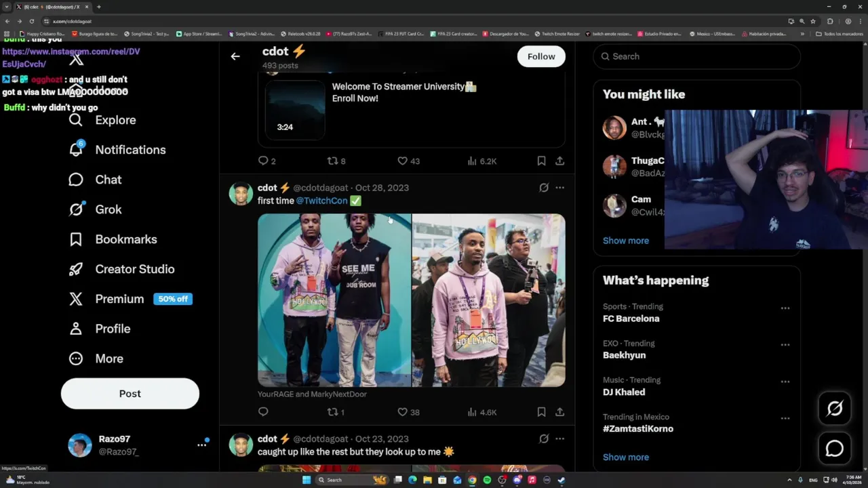868x488 pixels.
Task: Open the floating messages button
Action: [835, 449]
